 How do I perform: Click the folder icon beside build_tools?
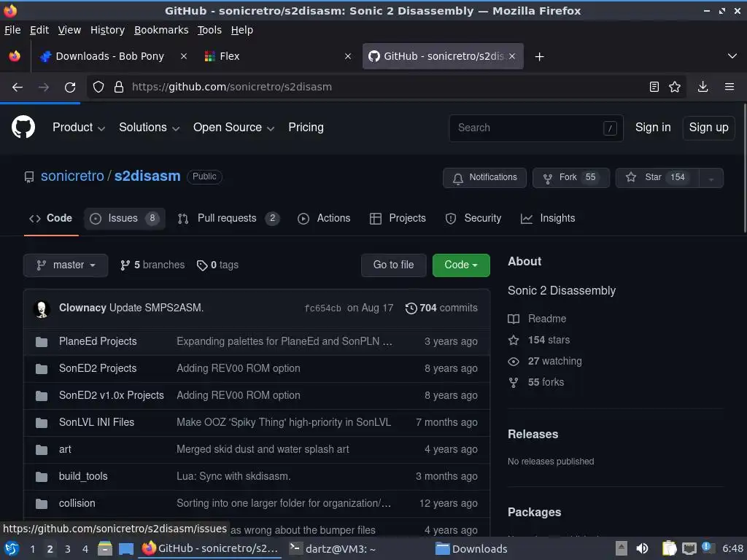click(x=42, y=476)
